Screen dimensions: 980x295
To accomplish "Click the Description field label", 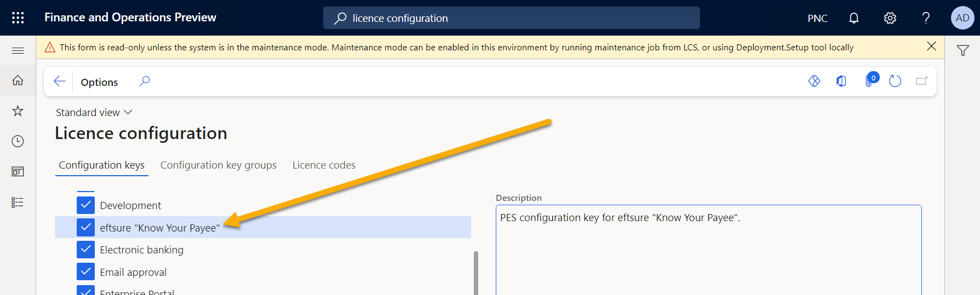I will (x=519, y=198).
